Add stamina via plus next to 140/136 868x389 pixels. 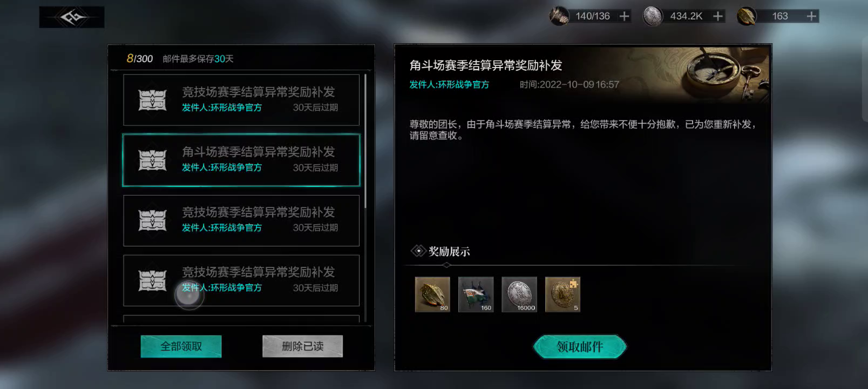[625, 16]
